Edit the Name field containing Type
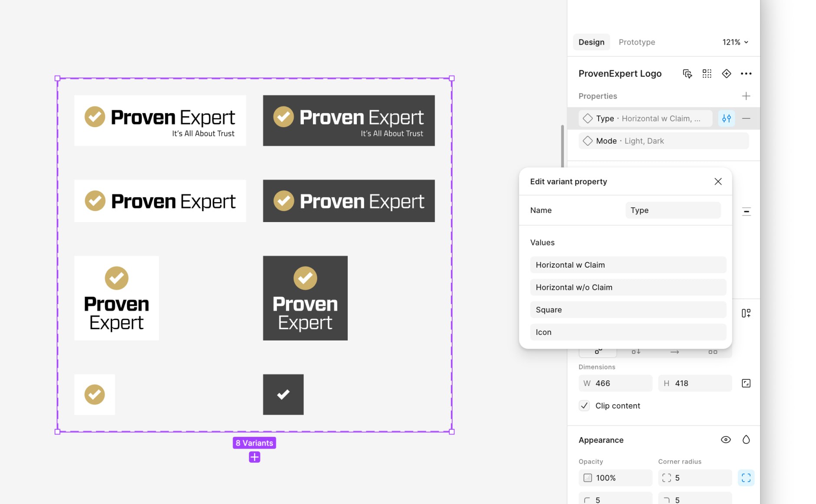 673,210
